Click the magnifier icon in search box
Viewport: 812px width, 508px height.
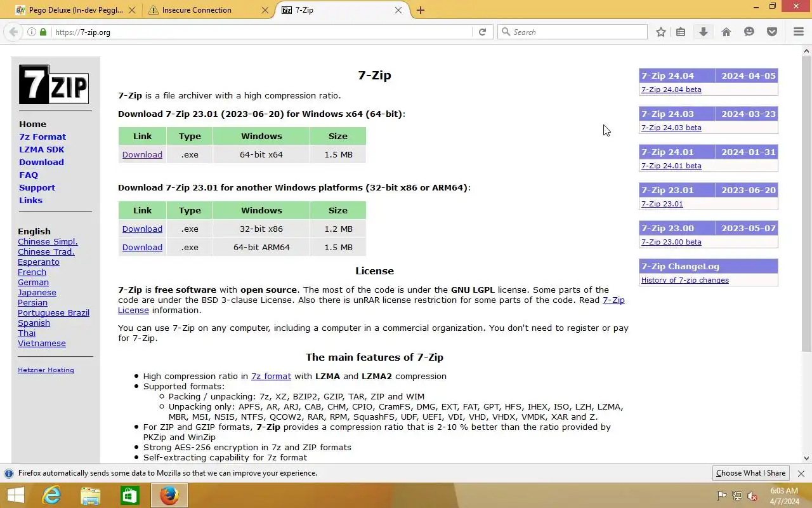coord(506,32)
